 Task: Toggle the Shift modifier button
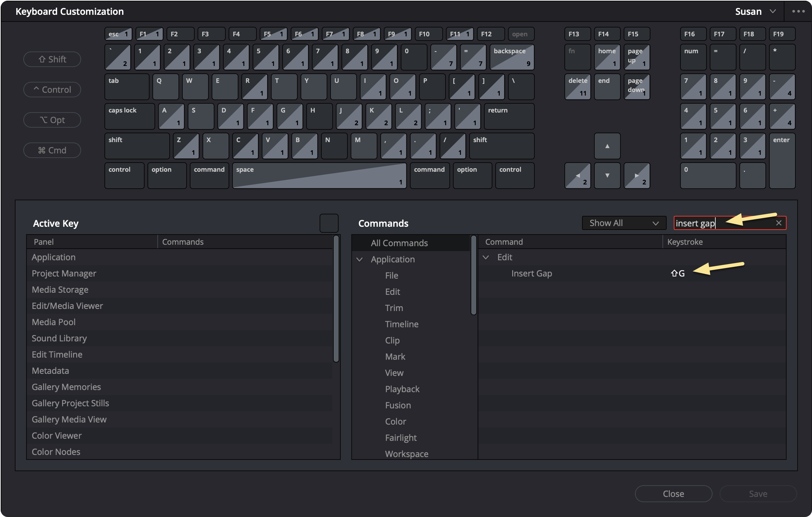coord(52,59)
